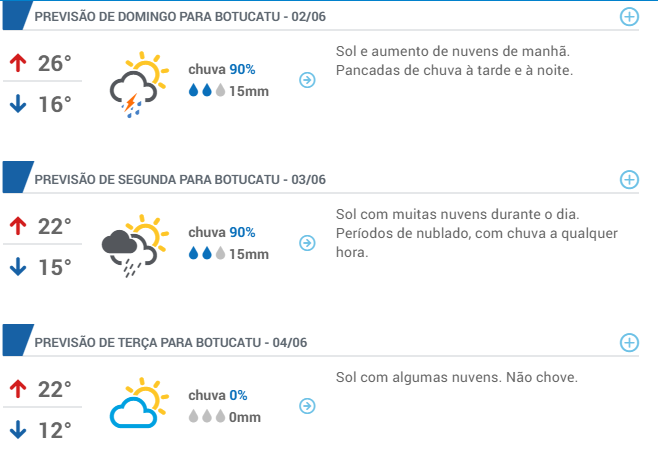Click the Tuesday sun and cloud icon
658x454 pixels.
click(139, 402)
